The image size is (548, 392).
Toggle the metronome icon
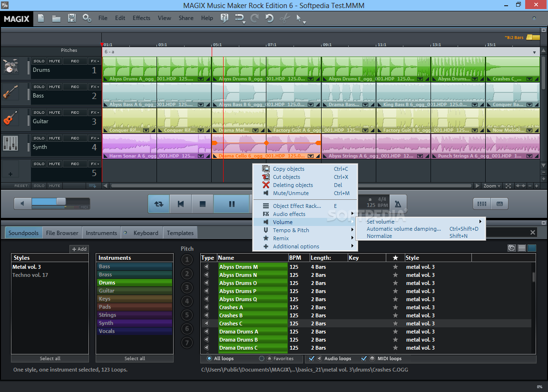coord(398,204)
